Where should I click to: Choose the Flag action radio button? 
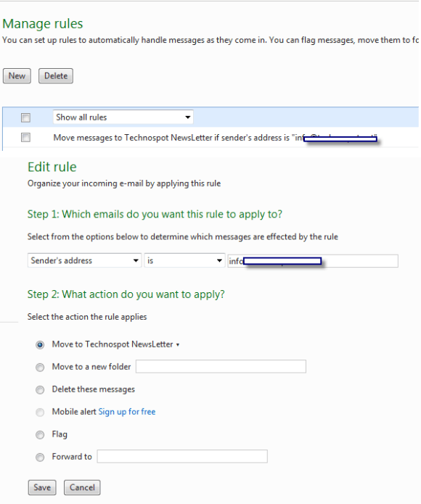(x=40, y=434)
